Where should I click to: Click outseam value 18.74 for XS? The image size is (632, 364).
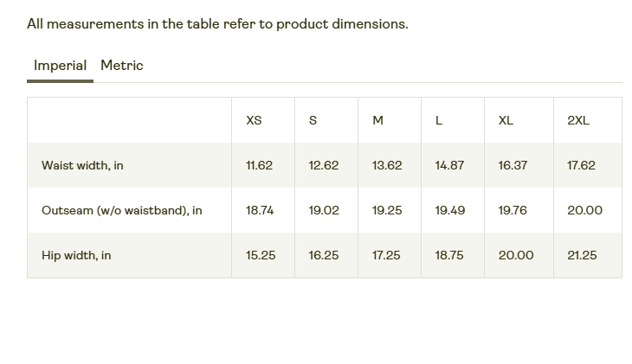point(261,210)
